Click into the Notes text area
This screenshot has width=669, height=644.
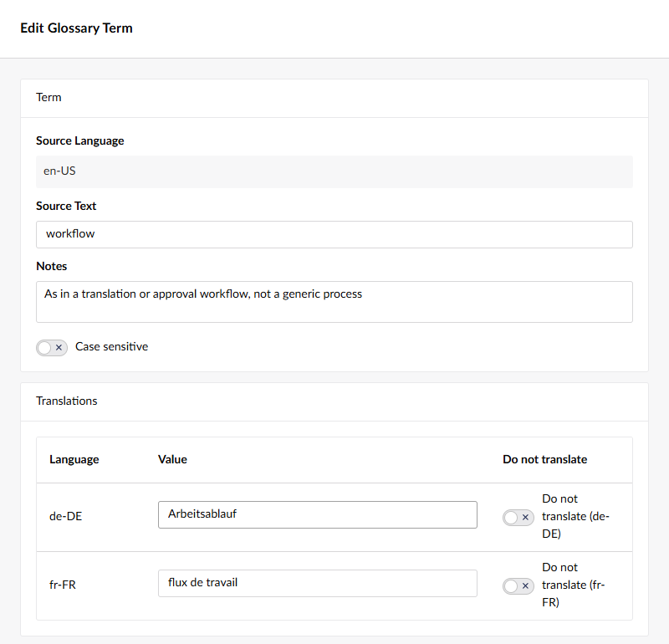(x=334, y=302)
